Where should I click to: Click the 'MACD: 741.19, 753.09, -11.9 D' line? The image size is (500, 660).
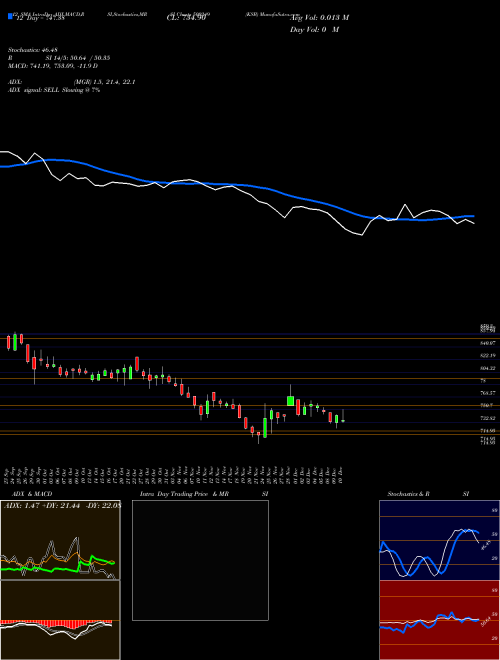click(x=53, y=66)
